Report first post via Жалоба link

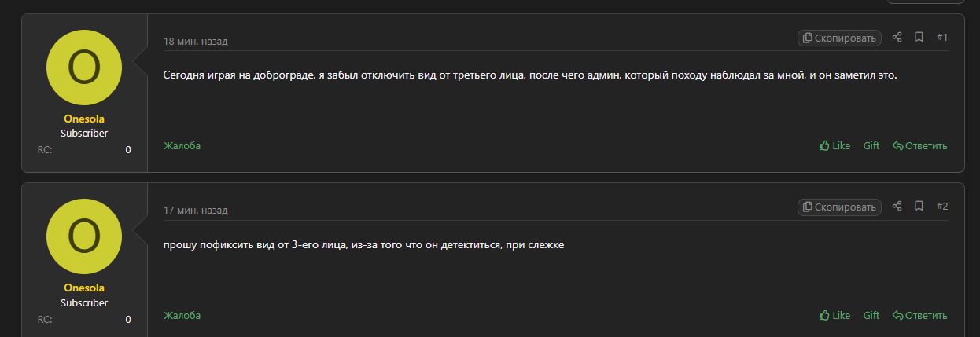point(182,145)
